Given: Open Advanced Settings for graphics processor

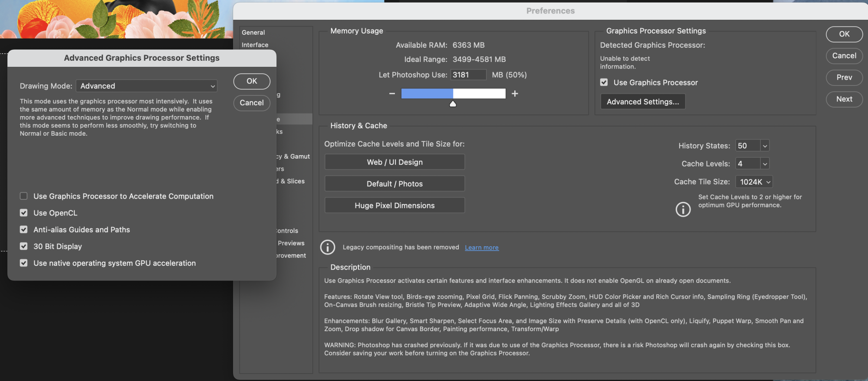Looking at the screenshot, I should pyautogui.click(x=642, y=102).
